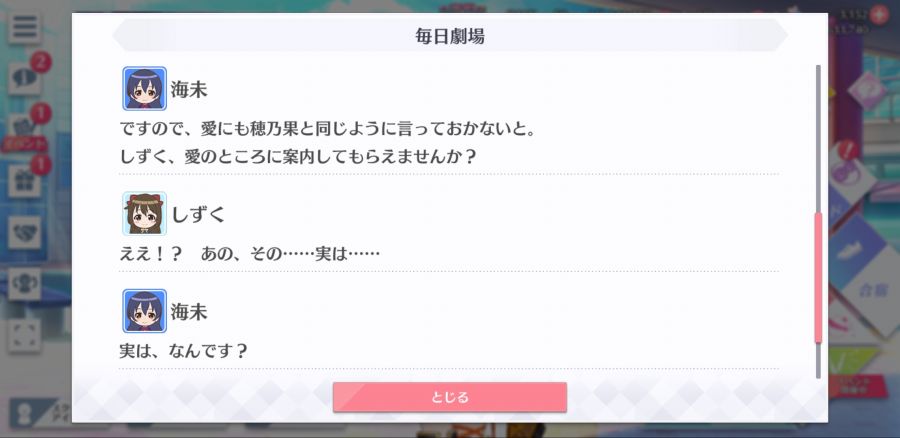The image size is (900, 438).
Task: Tap the shoe training diamond icon
Action: point(861,246)
